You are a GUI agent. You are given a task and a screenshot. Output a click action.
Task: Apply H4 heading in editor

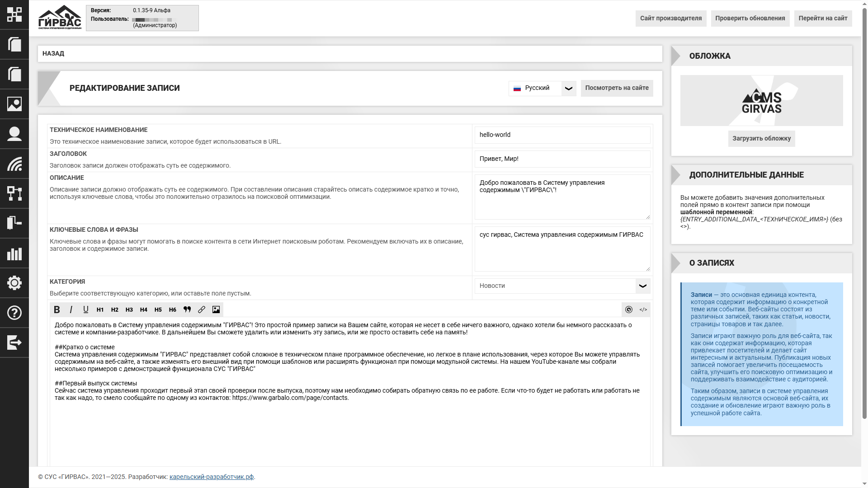tap(144, 310)
